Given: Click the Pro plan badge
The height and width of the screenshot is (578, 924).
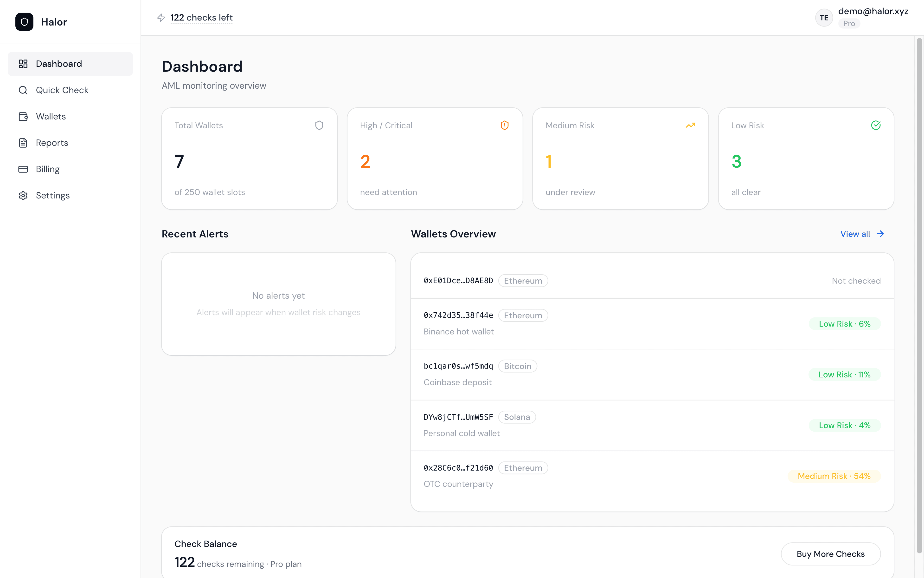Looking at the screenshot, I should [x=849, y=23].
